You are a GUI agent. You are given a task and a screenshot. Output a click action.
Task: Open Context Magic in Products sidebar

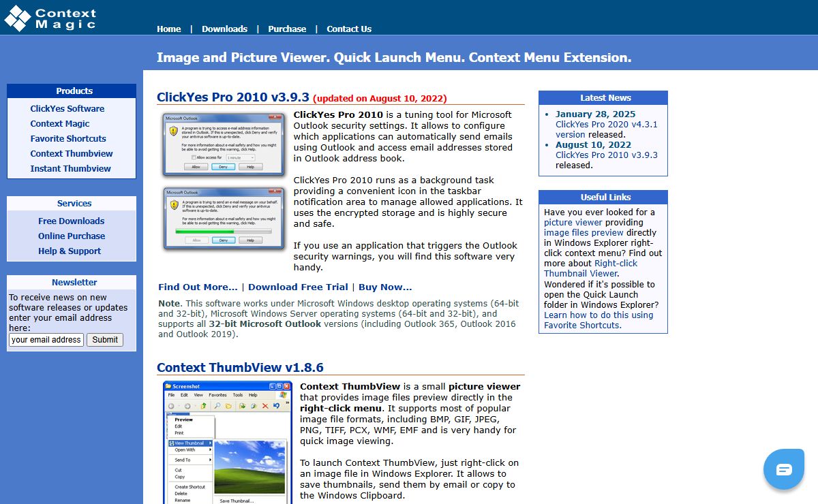(x=60, y=123)
